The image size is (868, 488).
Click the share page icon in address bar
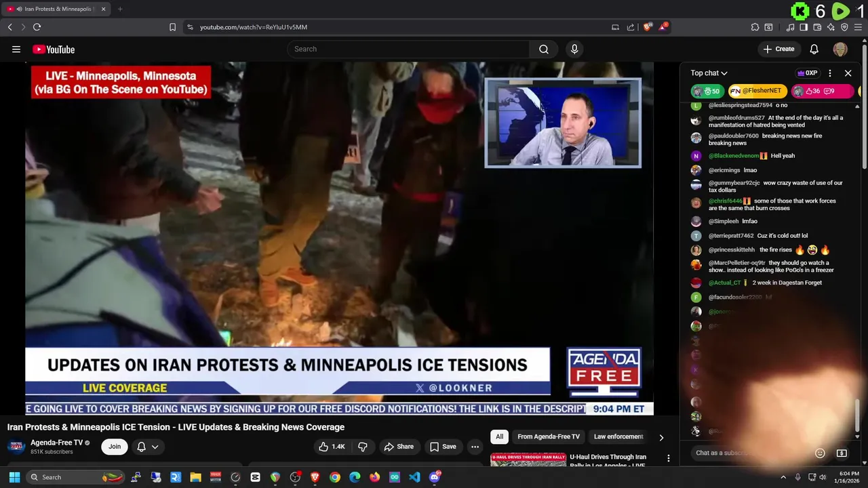[x=631, y=27]
